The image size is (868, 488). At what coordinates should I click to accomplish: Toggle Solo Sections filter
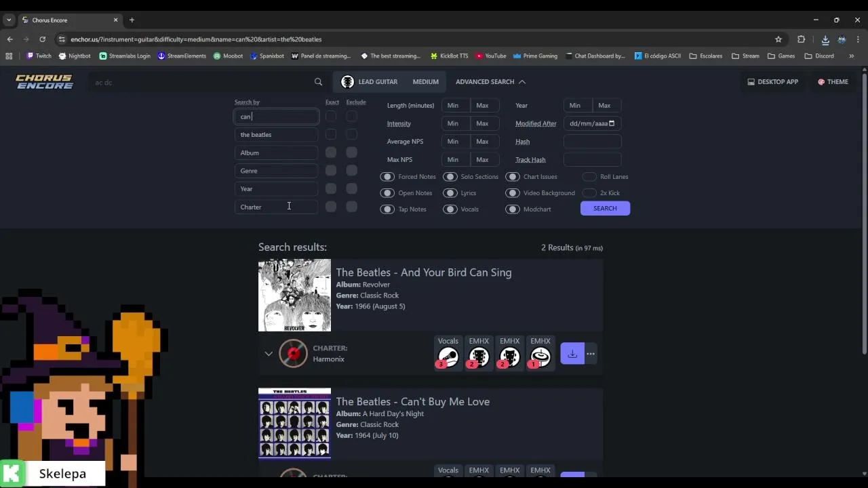[x=450, y=177]
